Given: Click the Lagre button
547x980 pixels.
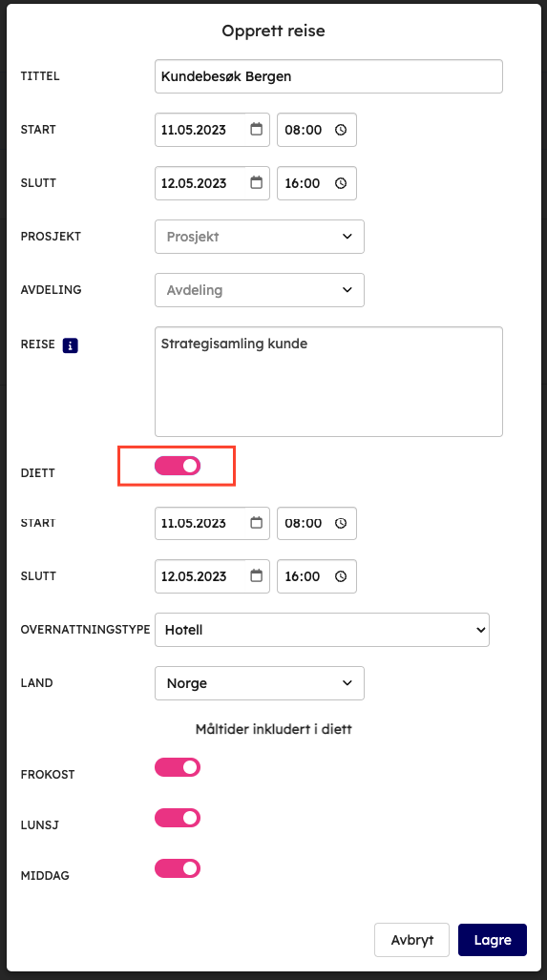Looking at the screenshot, I should pos(493,940).
